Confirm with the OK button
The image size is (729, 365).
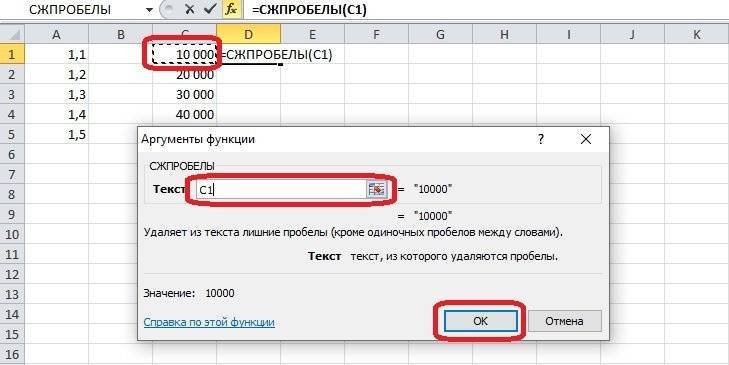coord(480,321)
